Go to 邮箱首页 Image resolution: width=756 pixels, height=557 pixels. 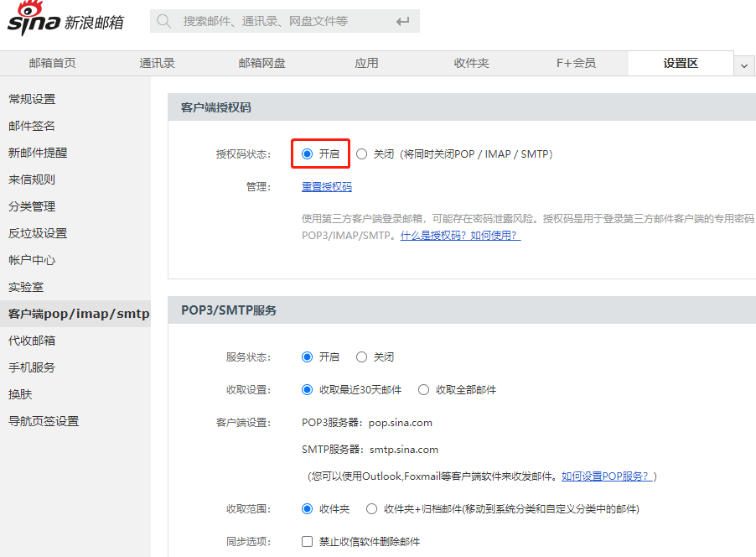(52, 63)
